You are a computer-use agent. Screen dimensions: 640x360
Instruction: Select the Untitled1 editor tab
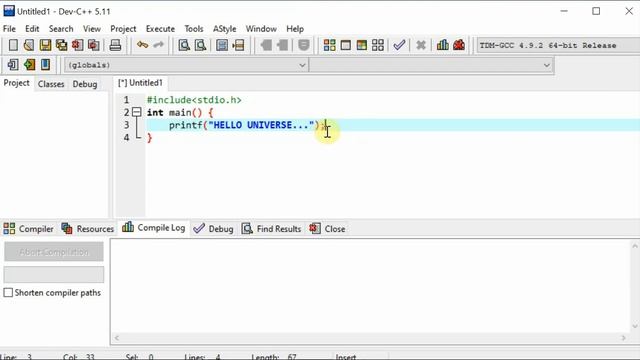pos(140,83)
